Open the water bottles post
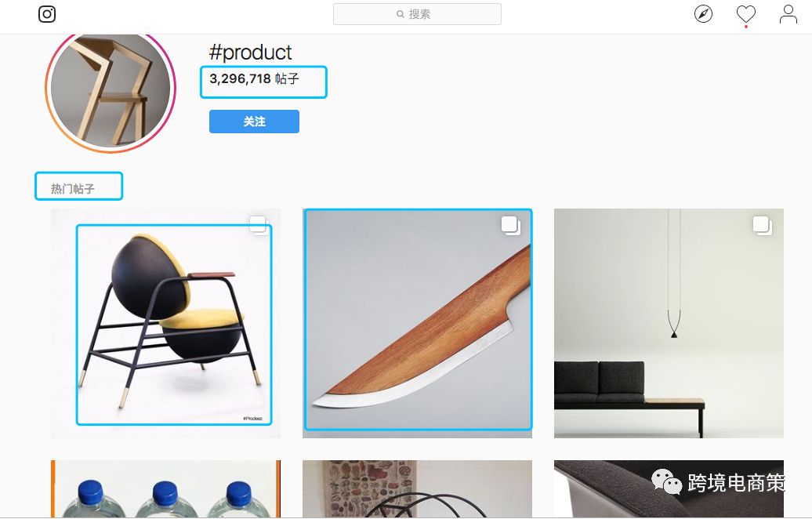The height and width of the screenshot is (519, 812). (165, 489)
